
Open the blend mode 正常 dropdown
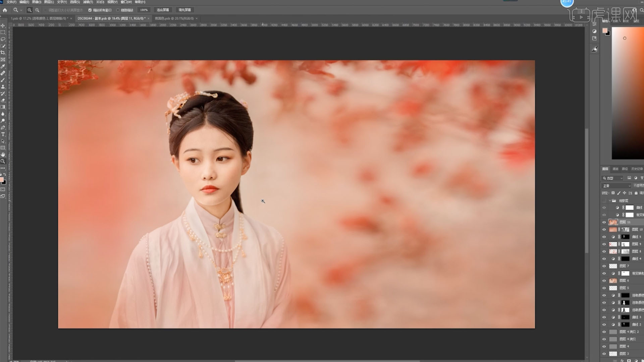[x=616, y=186]
